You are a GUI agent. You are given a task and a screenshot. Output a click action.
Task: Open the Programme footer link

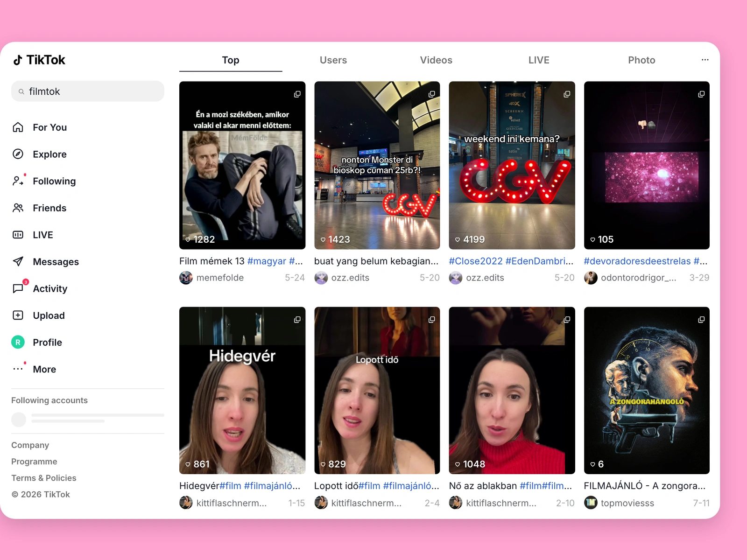(x=34, y=462)
